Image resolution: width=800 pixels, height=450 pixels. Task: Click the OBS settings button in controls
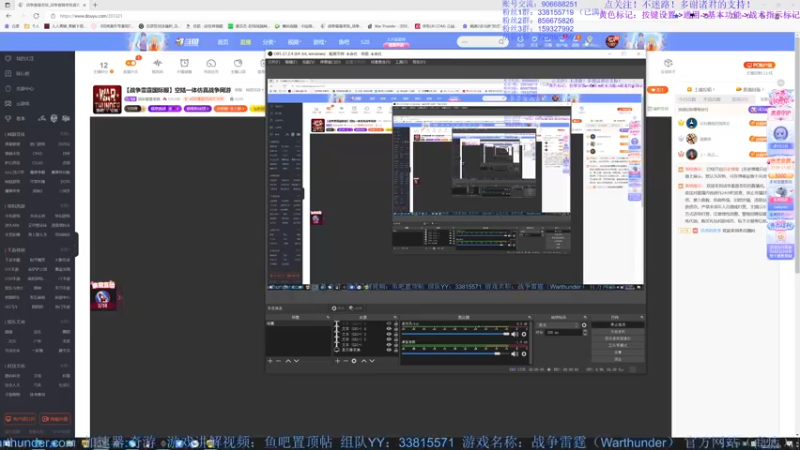coord(618,352)
